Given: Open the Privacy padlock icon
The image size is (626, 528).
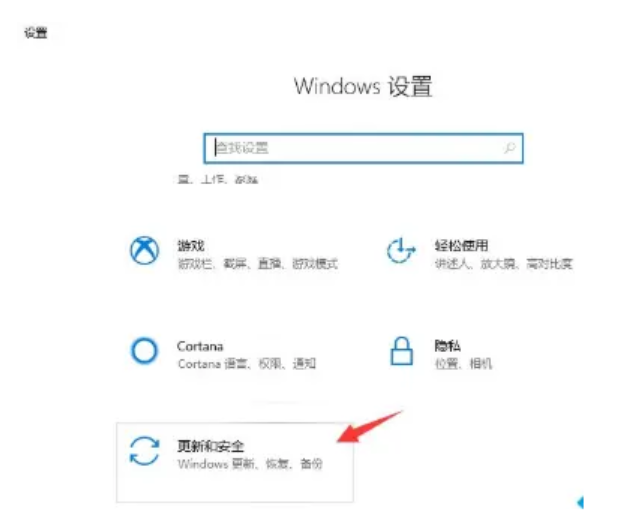Looking at the screenshot, I should (401, 351).
